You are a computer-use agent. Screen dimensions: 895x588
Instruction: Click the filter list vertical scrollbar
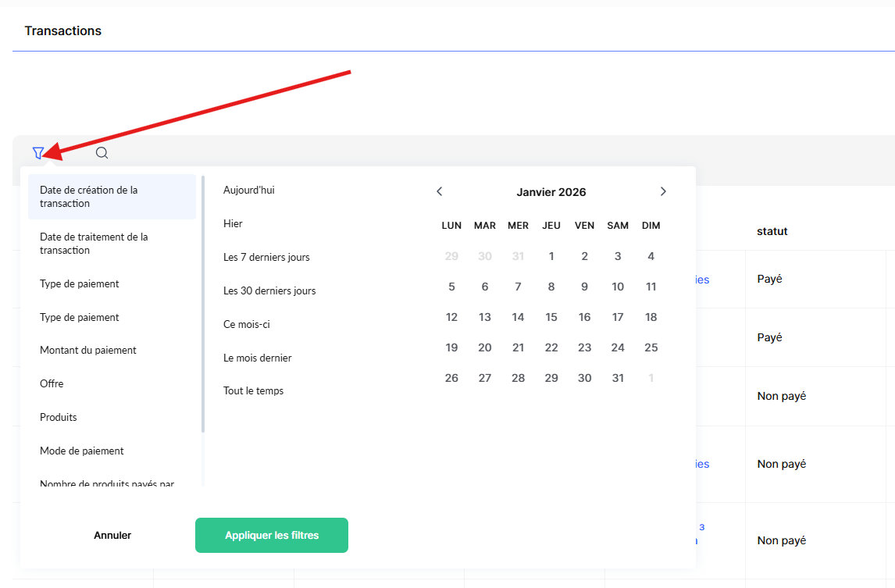[x=203, y=305]
